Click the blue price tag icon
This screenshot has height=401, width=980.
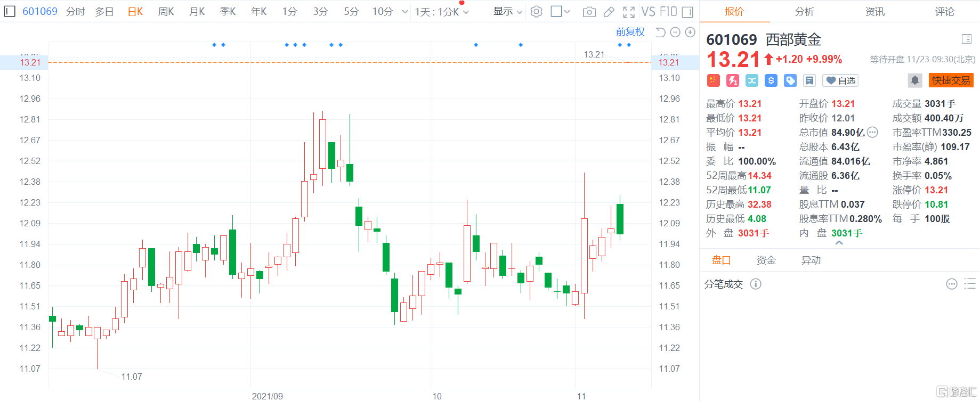790,80
